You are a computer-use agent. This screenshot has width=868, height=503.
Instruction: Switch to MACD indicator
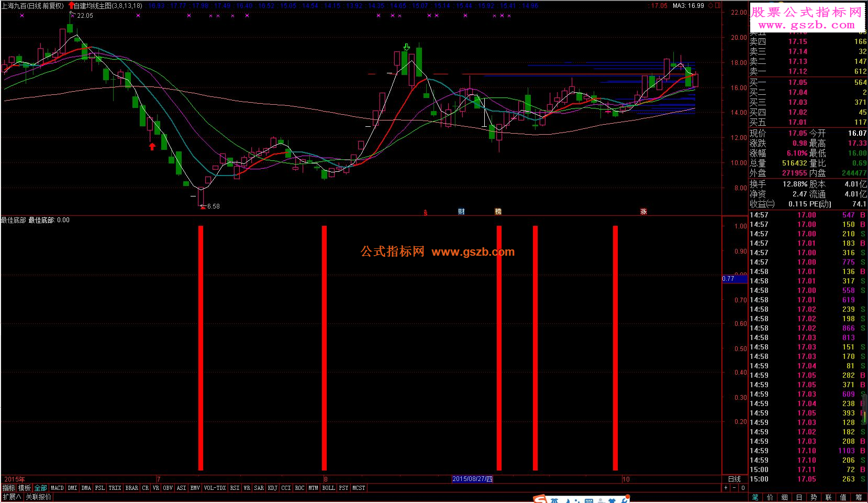coord(57,488)
